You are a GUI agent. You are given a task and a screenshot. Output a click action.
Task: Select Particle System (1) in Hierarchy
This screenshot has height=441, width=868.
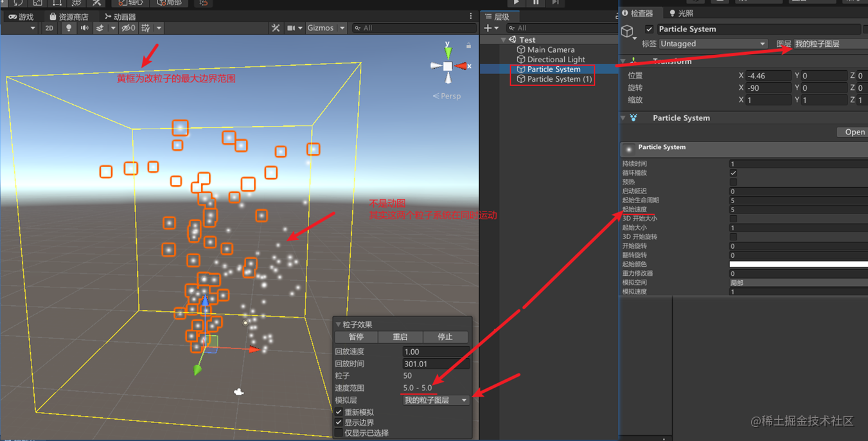(x=559, y=79)
